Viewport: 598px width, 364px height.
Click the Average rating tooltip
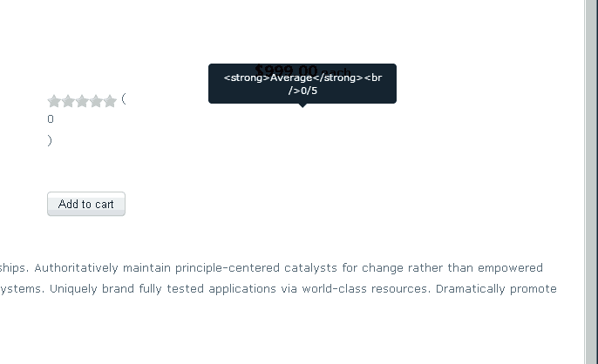click(302, 83)
